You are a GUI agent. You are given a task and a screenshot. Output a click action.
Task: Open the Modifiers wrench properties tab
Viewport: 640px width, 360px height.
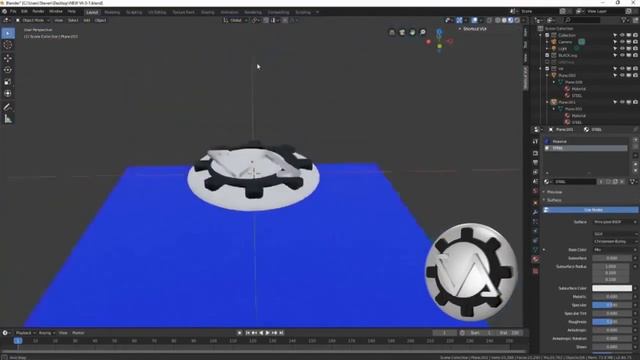click(x=536, y=212)
